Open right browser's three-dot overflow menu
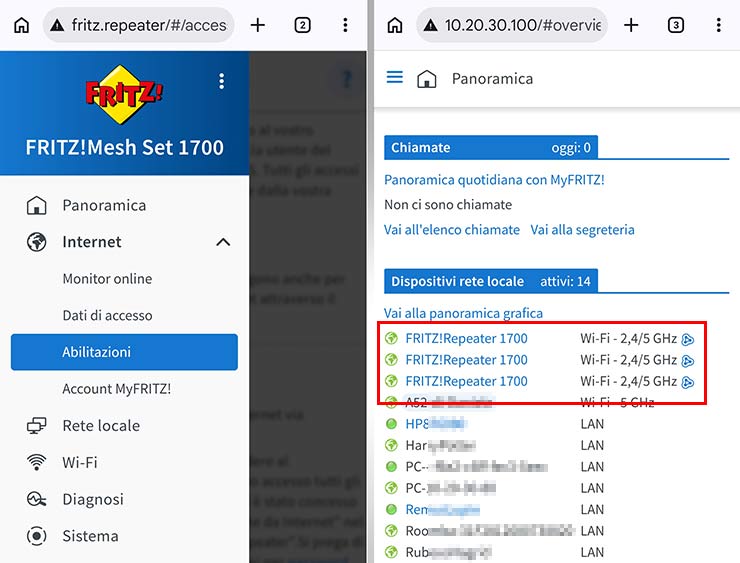This screenshot has height=563, width=740. (x=719, y=25)
